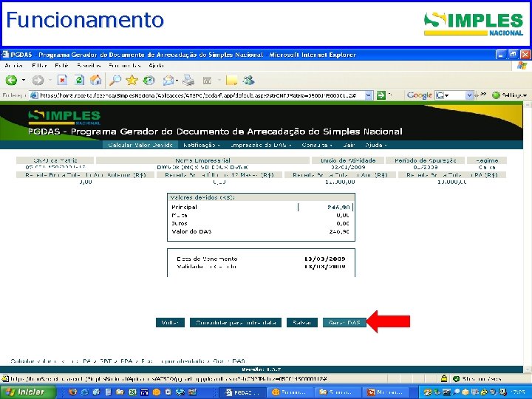Go to the home page icon
Screen dimensions: 532x399
point(95,81)
